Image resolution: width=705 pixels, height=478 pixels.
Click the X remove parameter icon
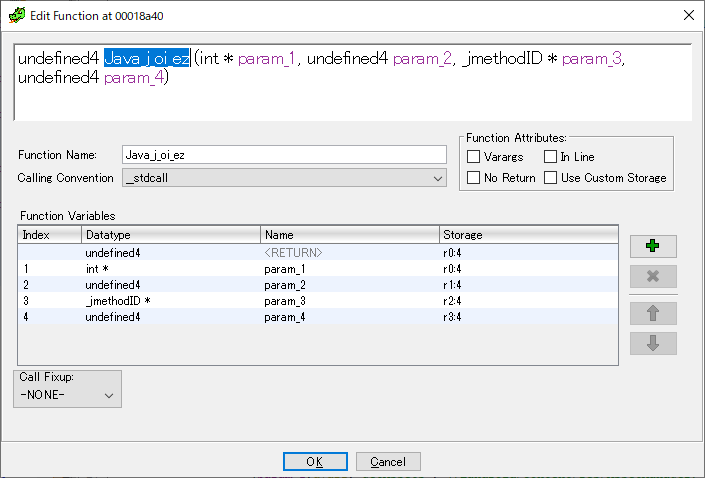click(x=653, y=276)
